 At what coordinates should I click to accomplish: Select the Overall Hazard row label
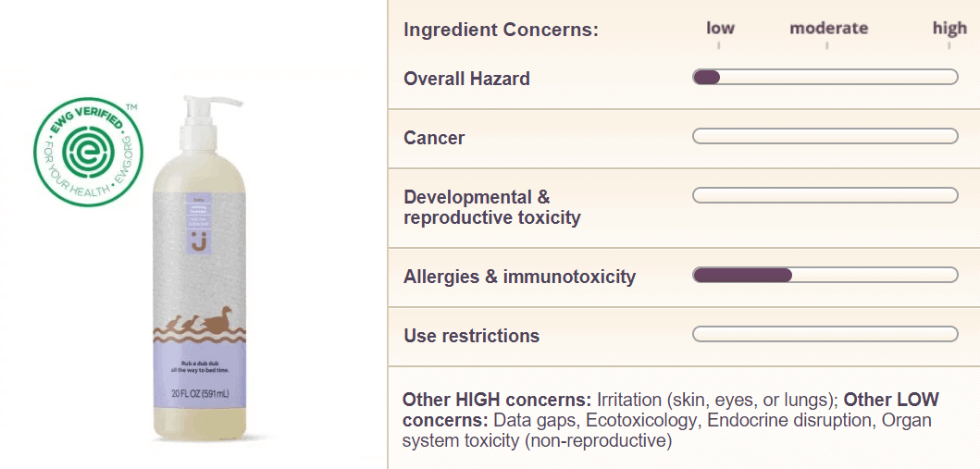coord(467,79)
